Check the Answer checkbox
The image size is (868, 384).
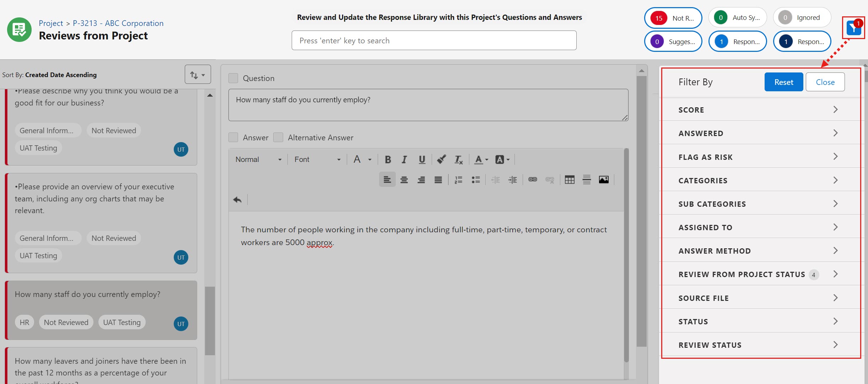pyautogui.click(x=233, y=137)
